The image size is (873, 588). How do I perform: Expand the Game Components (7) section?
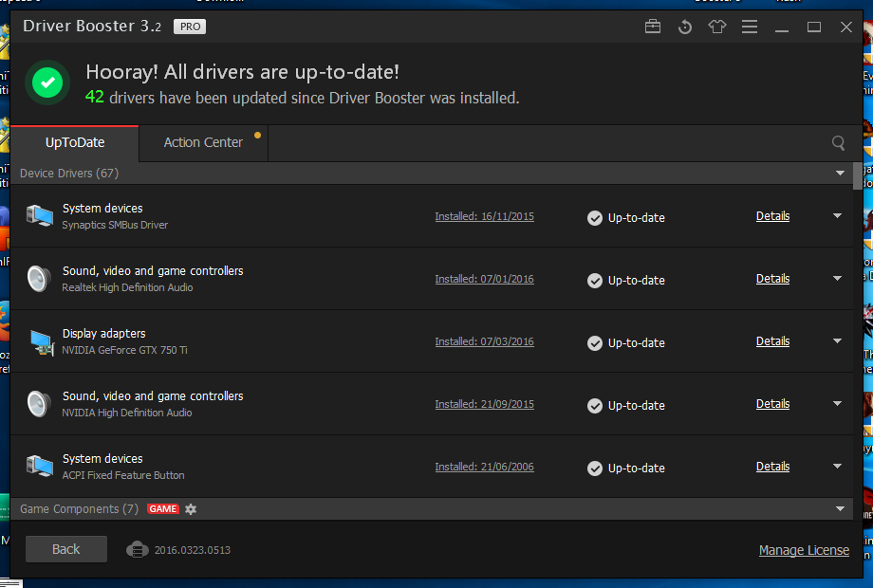pos(840,509)
